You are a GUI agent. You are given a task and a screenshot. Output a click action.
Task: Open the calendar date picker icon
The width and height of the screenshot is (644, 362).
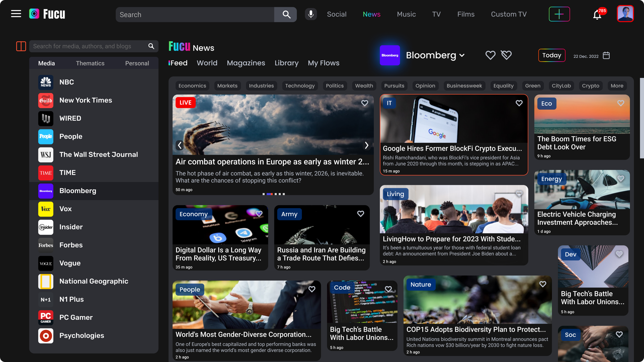606,56
